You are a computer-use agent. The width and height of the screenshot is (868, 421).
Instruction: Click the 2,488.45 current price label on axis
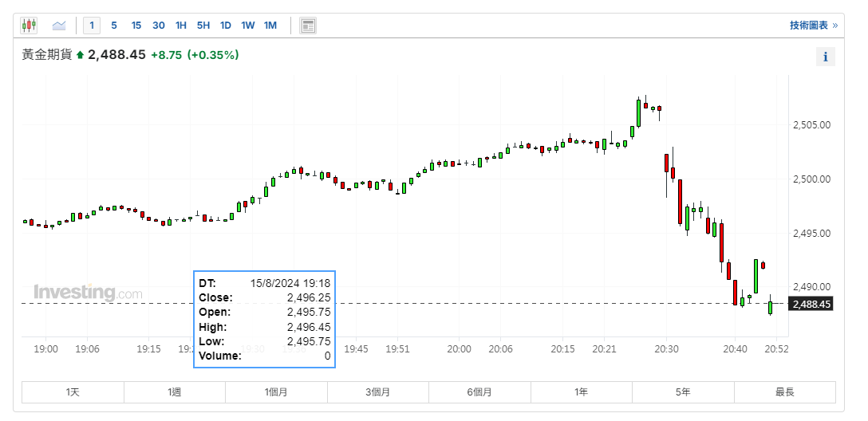pos(811,304)
